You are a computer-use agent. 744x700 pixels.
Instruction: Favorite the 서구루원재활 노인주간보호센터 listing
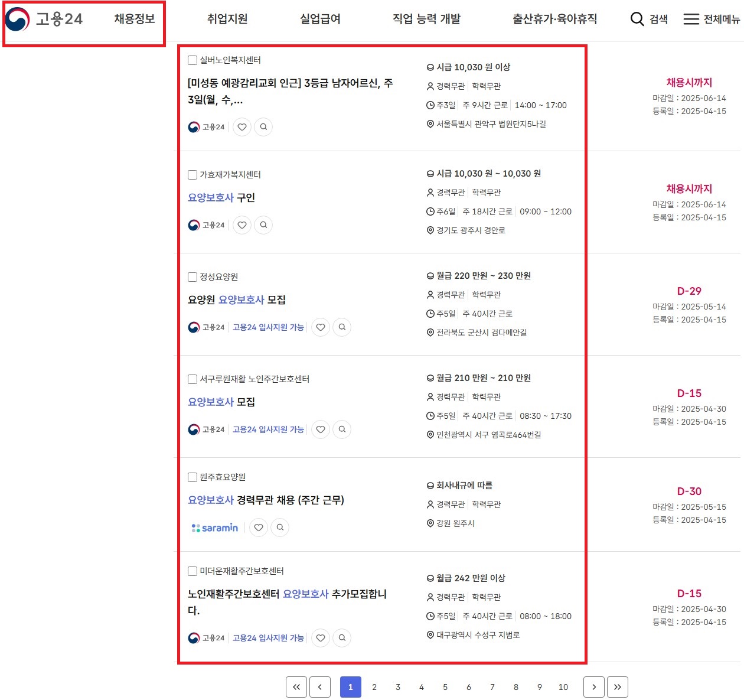coord(320,429)
